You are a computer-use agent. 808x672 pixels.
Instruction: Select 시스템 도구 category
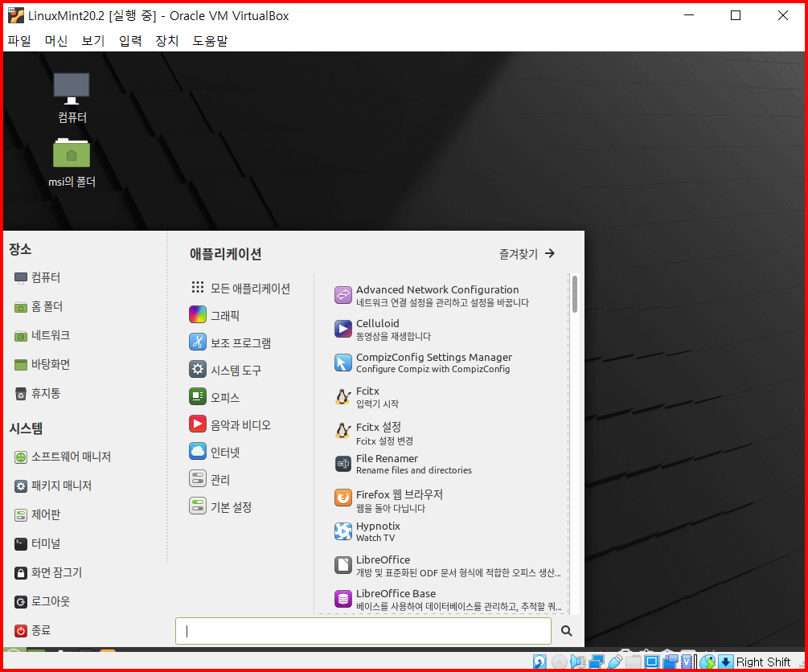[224, 370]
